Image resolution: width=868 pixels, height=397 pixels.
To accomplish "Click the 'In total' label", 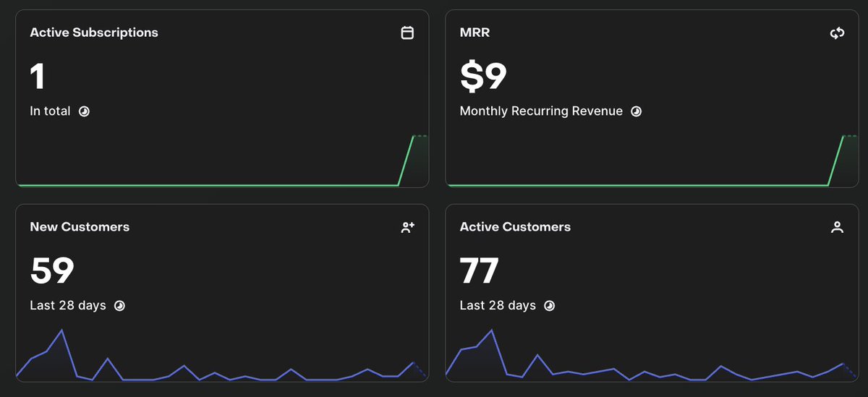I will (50, 111).
